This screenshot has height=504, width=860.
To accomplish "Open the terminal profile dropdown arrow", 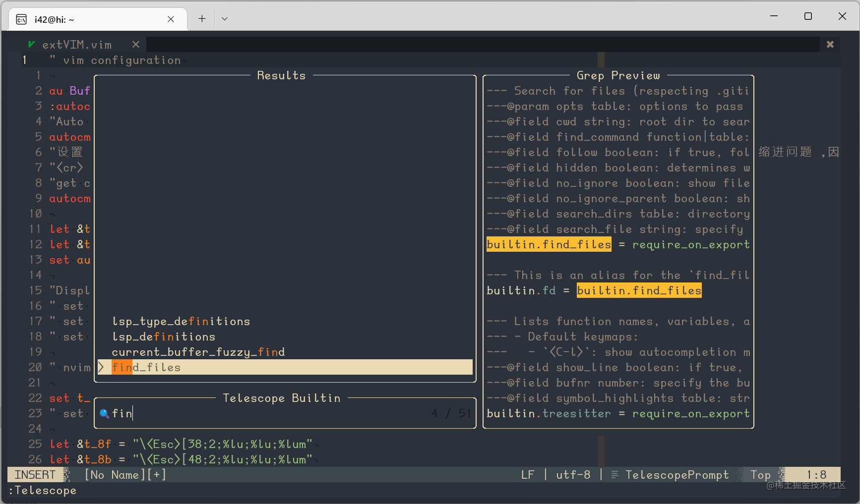I will click(x=225, y=19).
